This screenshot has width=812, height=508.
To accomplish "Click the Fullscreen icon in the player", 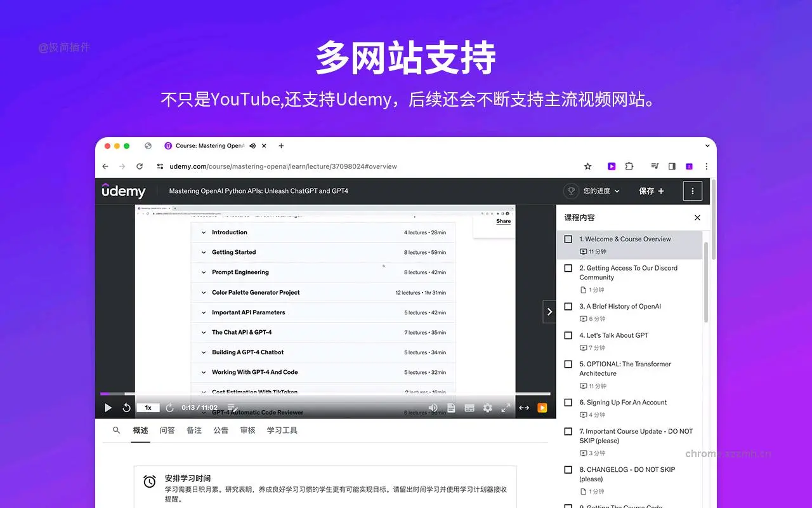I will click(x=506, y=408).
